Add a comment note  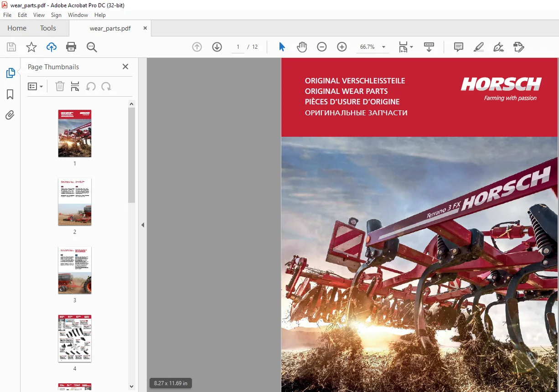coord(459,47)
